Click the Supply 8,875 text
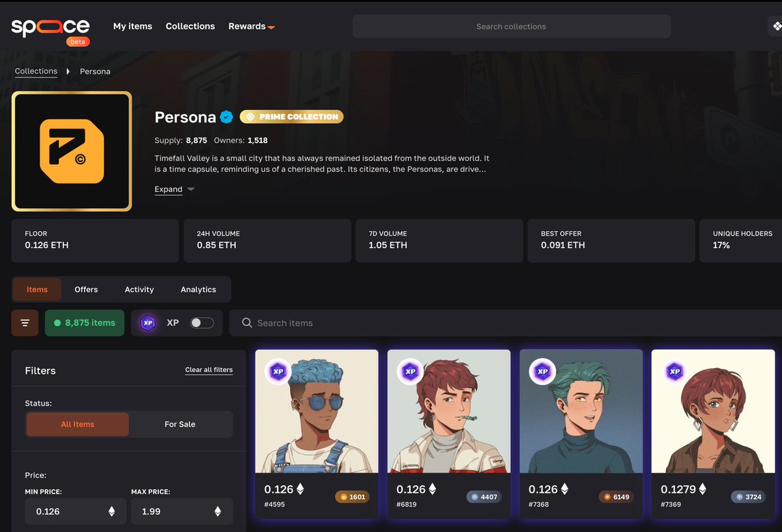The height and width of the screenshot is (532, 782). (x=181, y=141)
